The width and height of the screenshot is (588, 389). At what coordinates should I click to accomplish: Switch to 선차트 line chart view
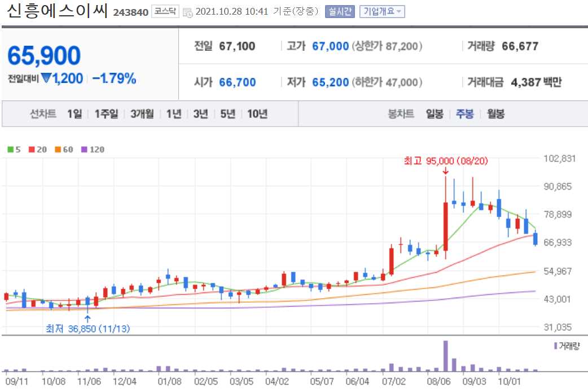coord(43,113)
